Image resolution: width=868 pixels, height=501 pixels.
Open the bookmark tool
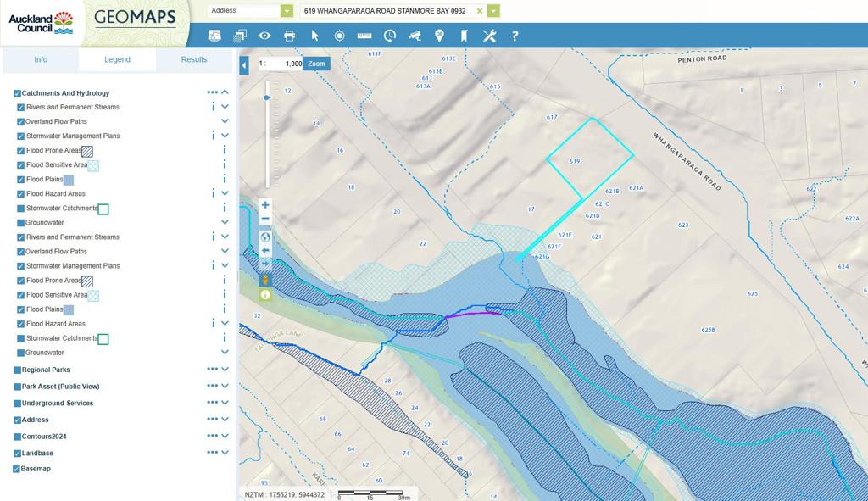tap(464, 36)
